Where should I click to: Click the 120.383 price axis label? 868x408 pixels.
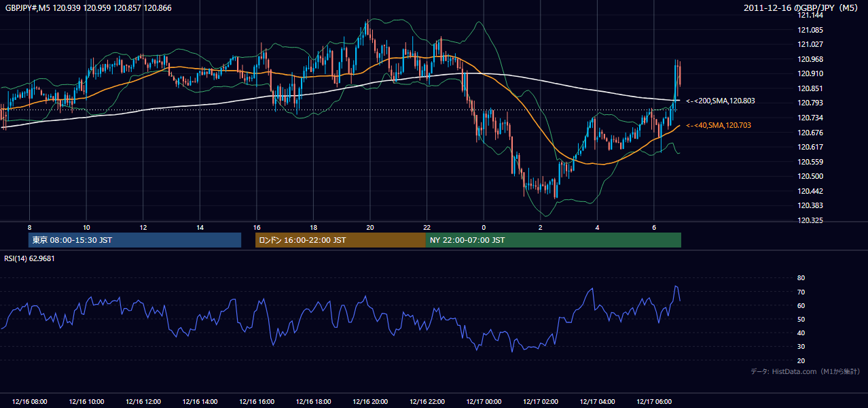810,205
